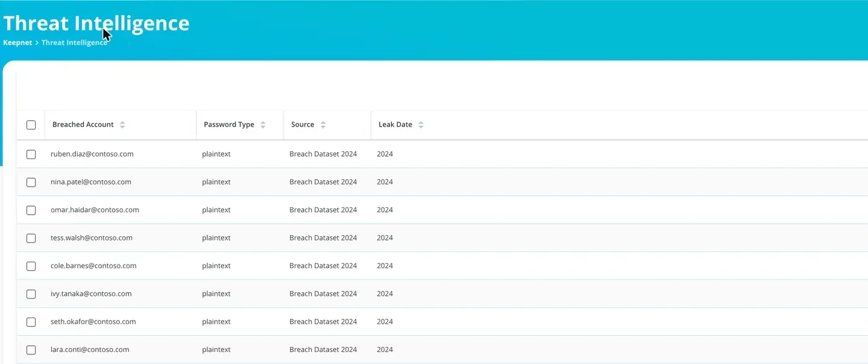Check the omar.haidar@contoso.com row checkbox
This screenshot has width=868, height=364.
[x=31, y=210]
